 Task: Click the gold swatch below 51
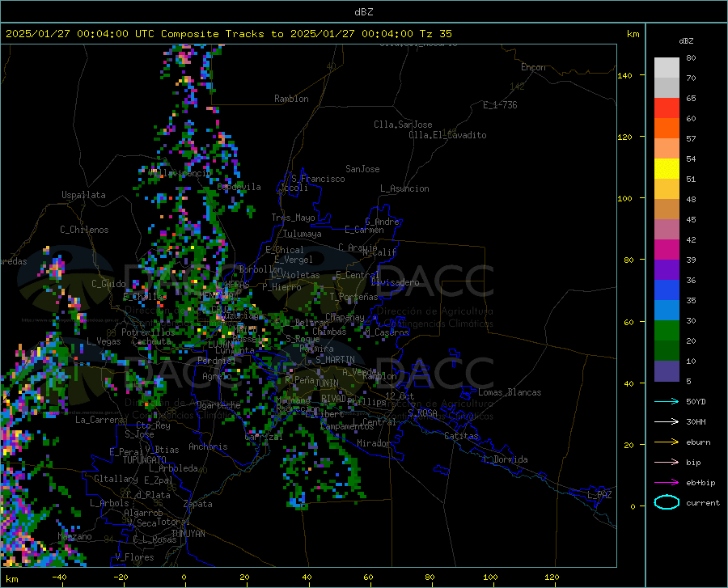click(667, 189)
